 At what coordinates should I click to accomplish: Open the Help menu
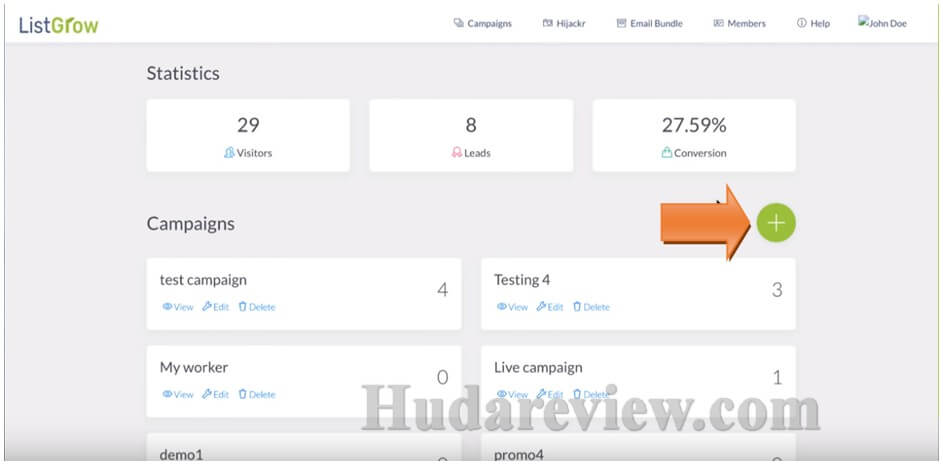[813, 23]
